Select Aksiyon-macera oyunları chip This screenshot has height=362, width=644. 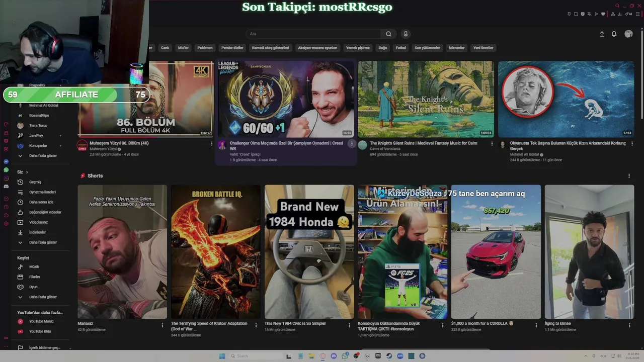317,48
